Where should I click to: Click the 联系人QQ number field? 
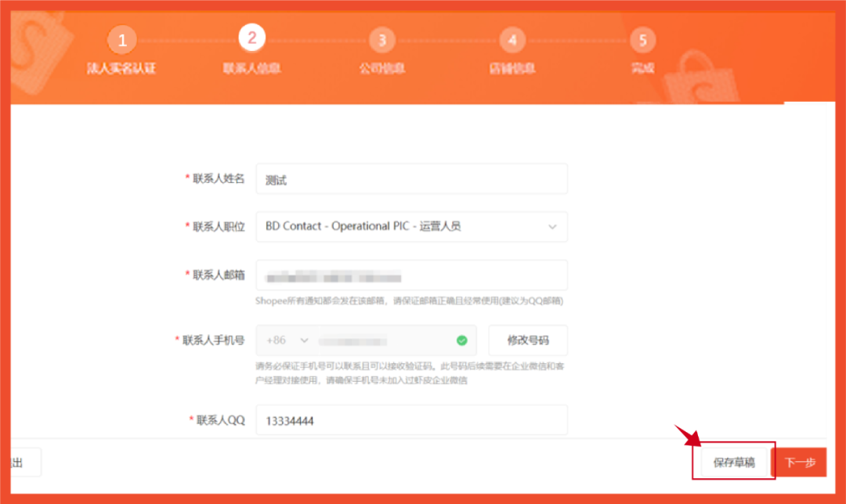click(411, 419)
